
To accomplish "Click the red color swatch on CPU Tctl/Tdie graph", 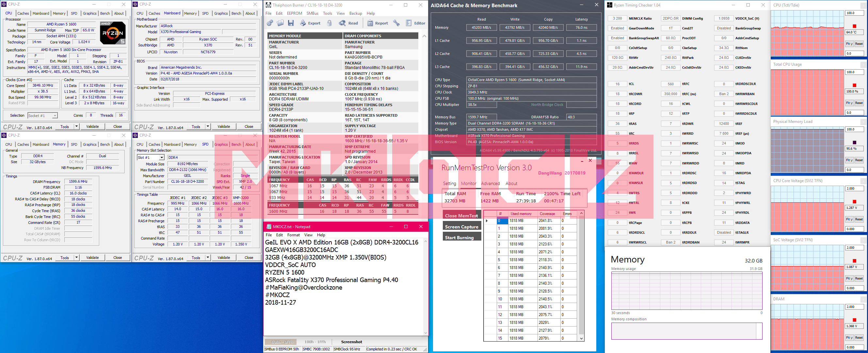I will [x=854, y=26].
